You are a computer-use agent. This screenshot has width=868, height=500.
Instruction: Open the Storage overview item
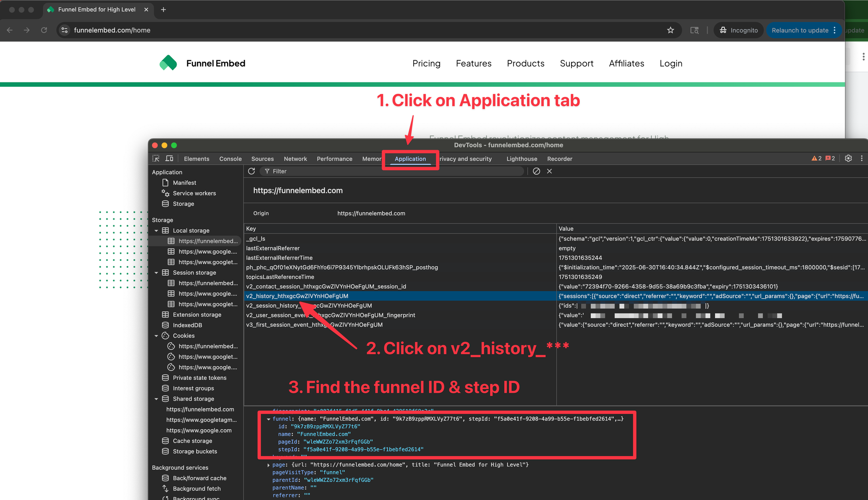[x=183, y=204]
